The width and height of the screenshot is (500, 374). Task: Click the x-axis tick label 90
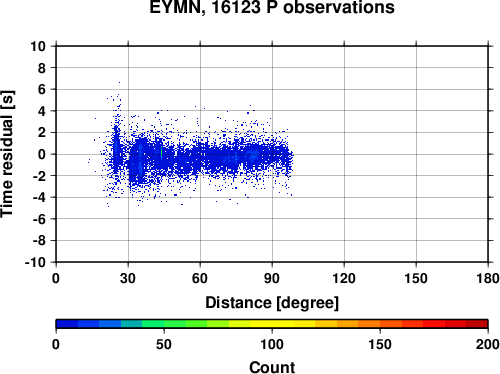(x=272, y=278)
